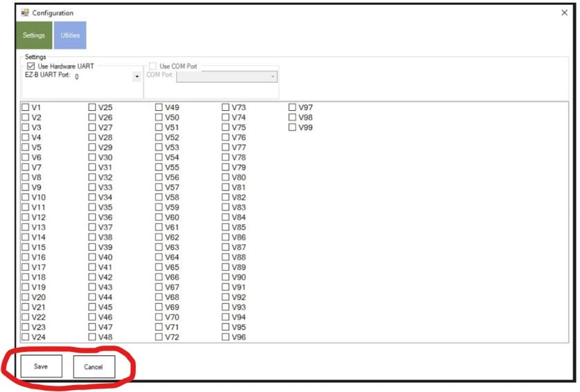Switch to the Settings tab
Screen dimensions: 580x392
pyautogui.click(x=34, y=35)
